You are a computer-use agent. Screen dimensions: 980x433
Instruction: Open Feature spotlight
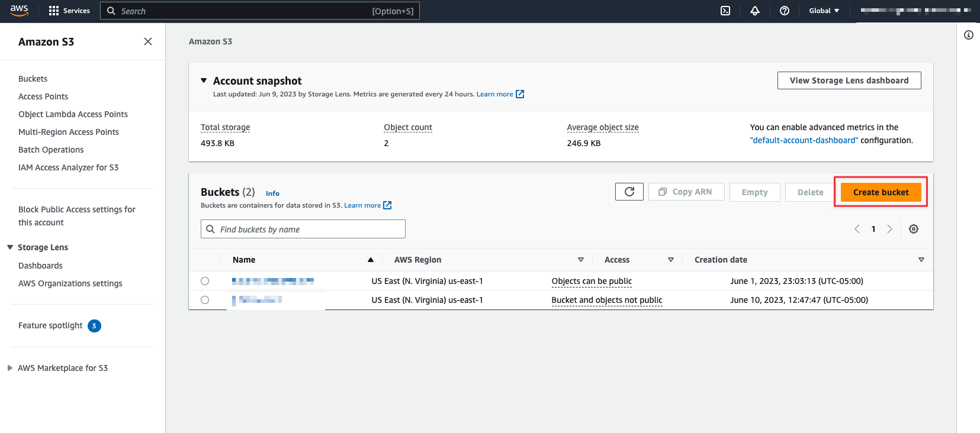click(x=50, y=325)
